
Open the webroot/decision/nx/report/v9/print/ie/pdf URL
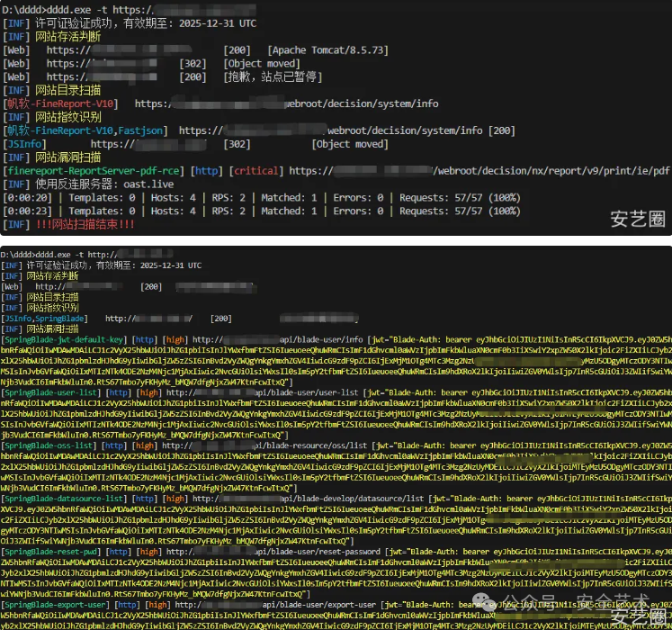click(479, 171)
